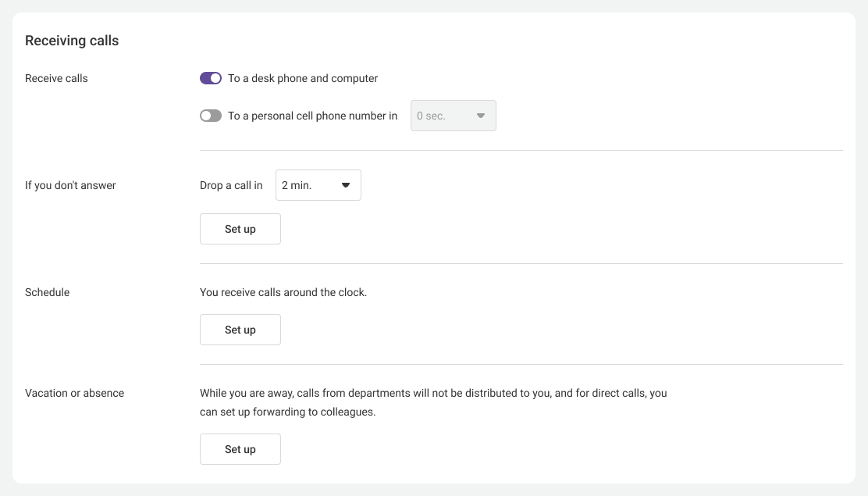Enable the personal cell phone number toggle
This screenshot has height=496, width=868.
point(211,116)
